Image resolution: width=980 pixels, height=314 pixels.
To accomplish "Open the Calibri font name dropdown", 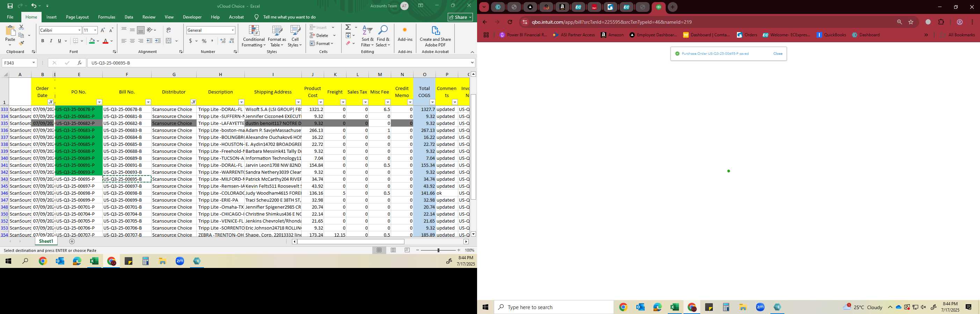I will [79, 30].
